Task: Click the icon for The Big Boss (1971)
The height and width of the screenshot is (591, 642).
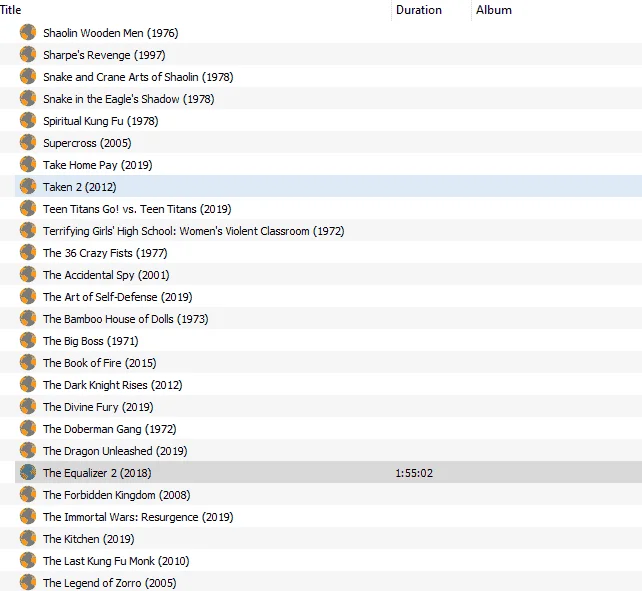Action: pyautogui.click(x=28, y=340)
